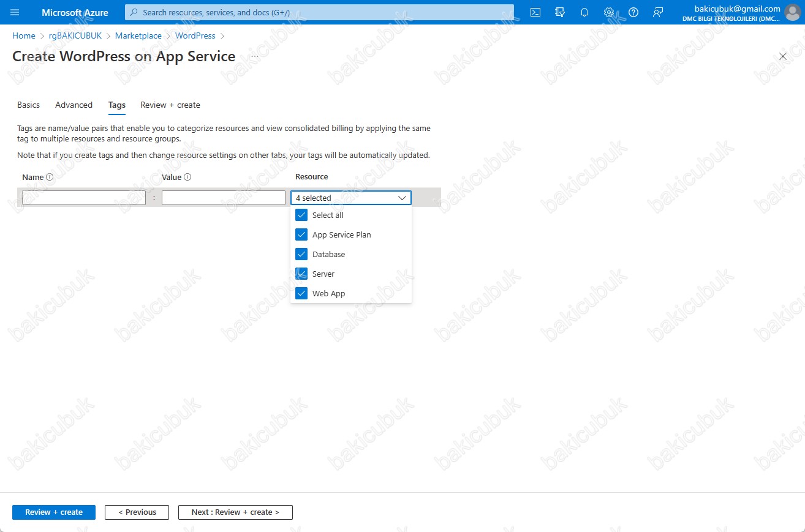The height and width of the screenshot is (532, 805).
Task: Click the Microsoft Azure logo text
Action: (x=75, y=12)
